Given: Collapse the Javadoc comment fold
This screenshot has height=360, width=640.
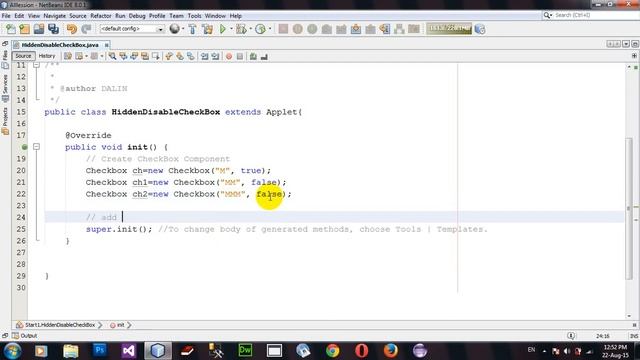Looking at the screenshot, I should coord(36,65).
